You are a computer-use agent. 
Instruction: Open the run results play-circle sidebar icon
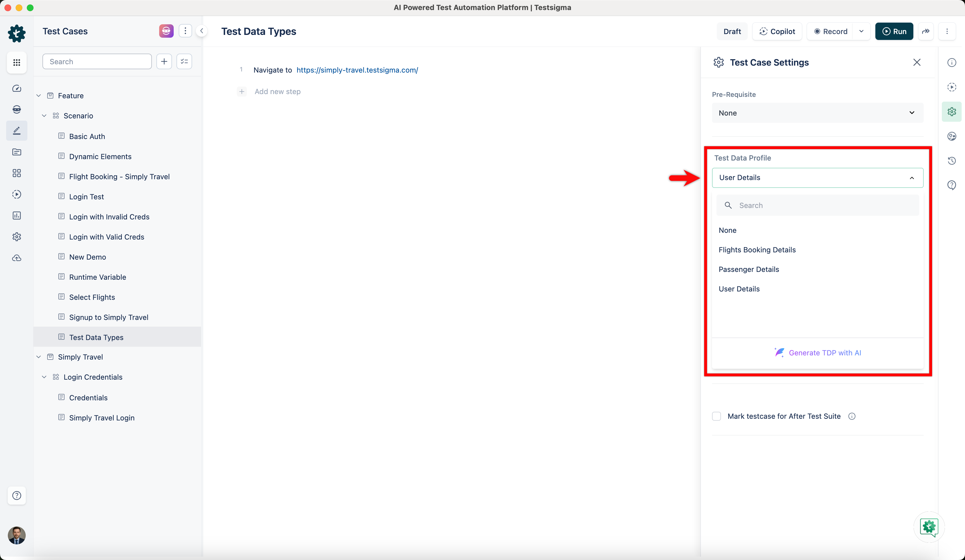click(x=16, y=195)
